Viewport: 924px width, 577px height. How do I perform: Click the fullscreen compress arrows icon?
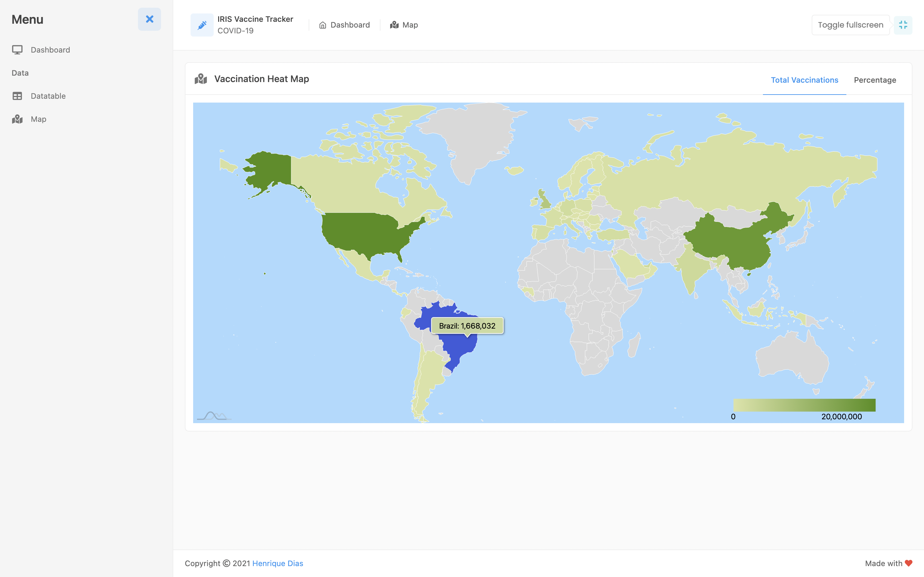pyautogui.click(x=903, y=25)
